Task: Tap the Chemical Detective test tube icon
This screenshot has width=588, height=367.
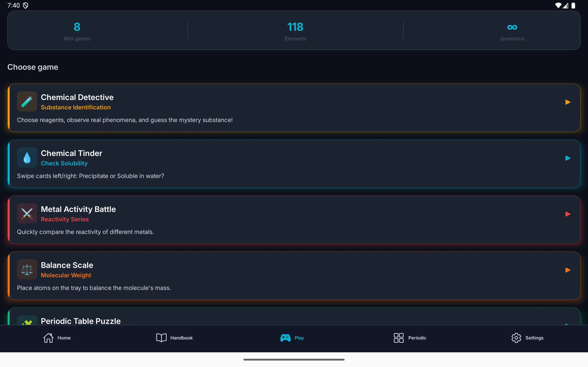Action: (27, 101)
